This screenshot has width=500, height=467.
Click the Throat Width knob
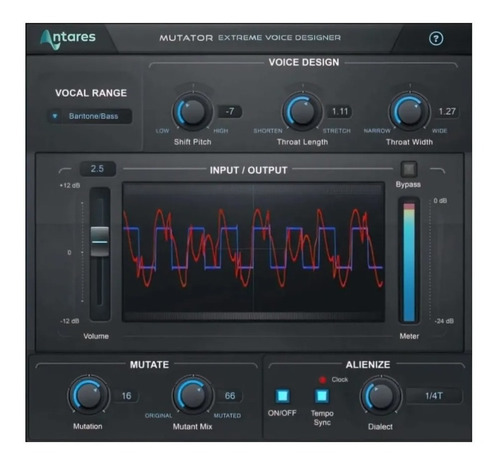pyautogui.click(x=409, y=112)
